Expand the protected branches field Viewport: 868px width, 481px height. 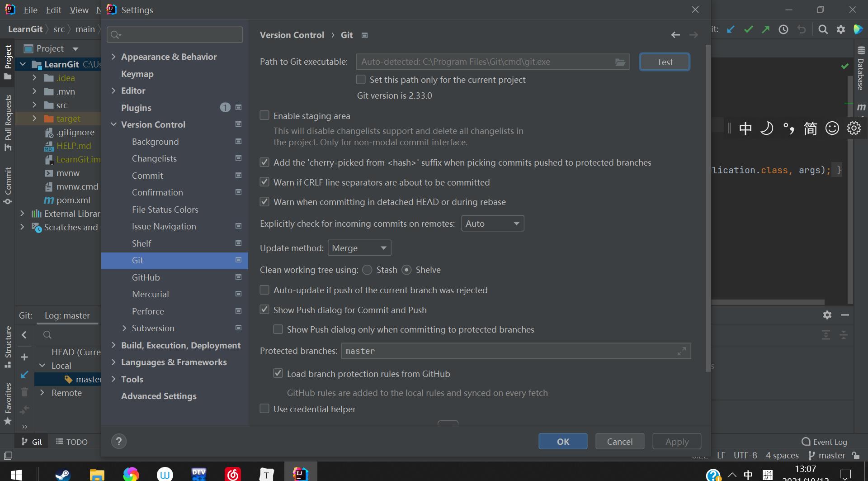click(x=682, y=351)
